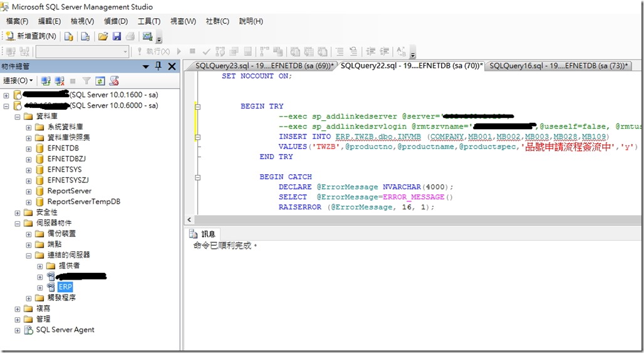644x353 pixels.
Task: Click the Cancel executing query stop icon
Action: 192,51
